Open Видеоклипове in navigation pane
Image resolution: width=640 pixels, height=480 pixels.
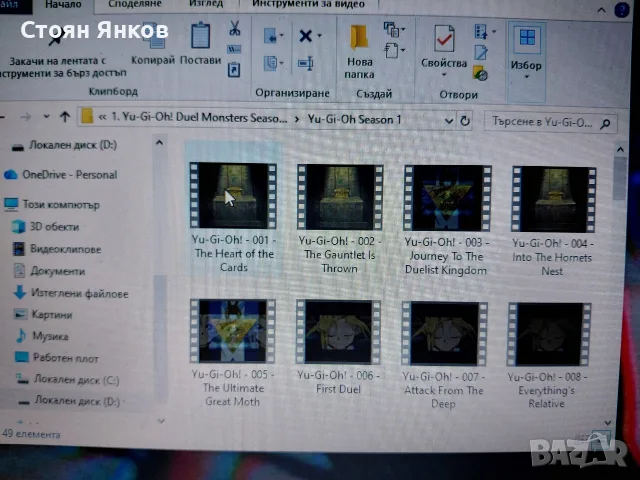point(57,249)
